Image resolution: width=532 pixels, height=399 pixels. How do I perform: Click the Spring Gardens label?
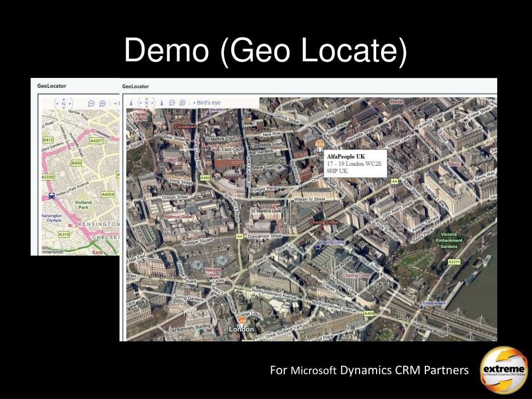click(x=189, y=298)
